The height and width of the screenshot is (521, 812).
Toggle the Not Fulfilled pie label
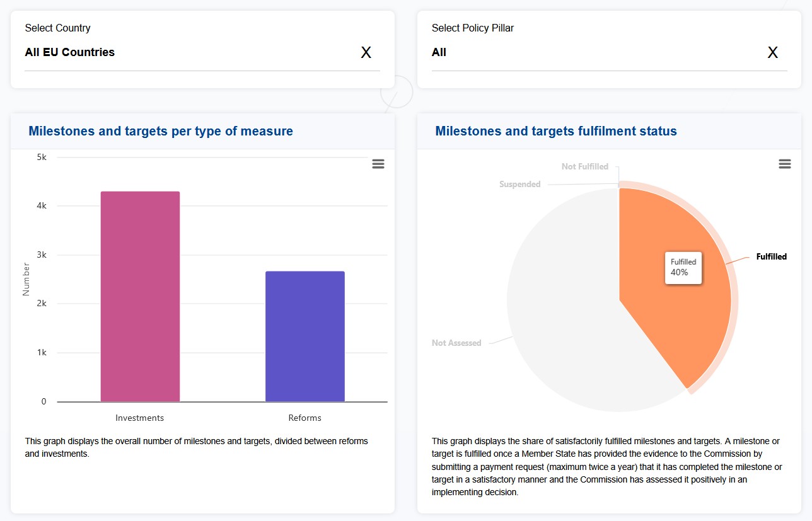tap(584, 167)
